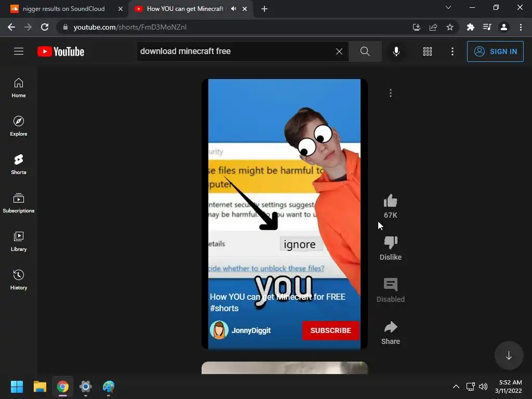Go back in browser history
The height and width of the screenshot is (399, 532).
pyautogui.click(x=11, y=27)
